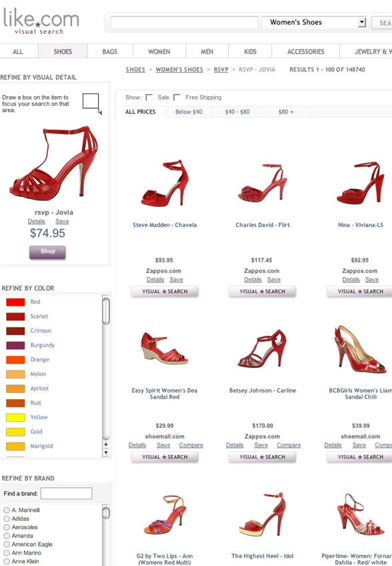The image size is (392, 566).
Task: Open the Women's Shoes category dropdown
Action: point(313,23)
